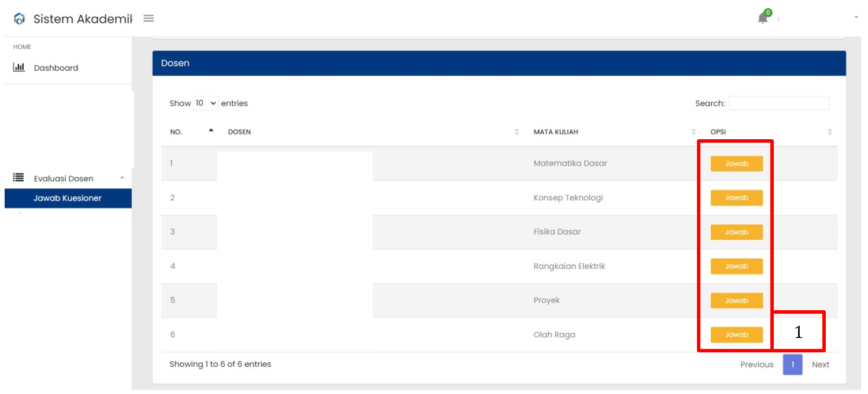
Task: Go to Next pagination page
Action: pos(820,365)
